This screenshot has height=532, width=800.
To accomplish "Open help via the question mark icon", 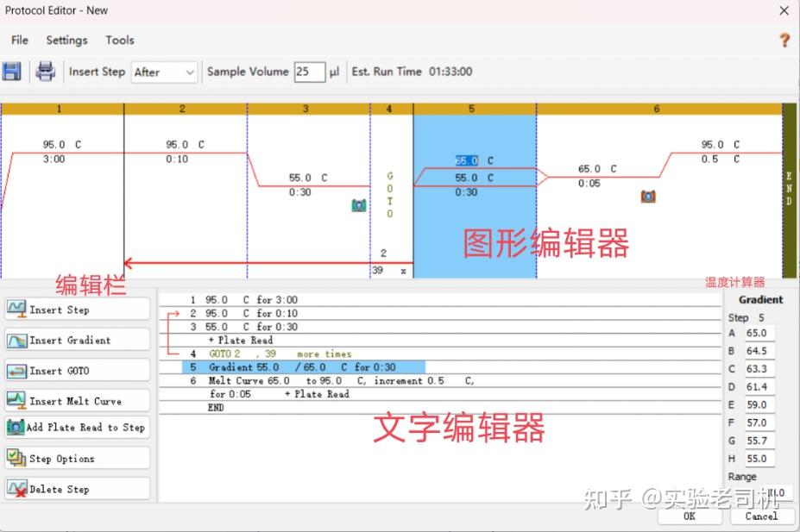I will 784,40.
